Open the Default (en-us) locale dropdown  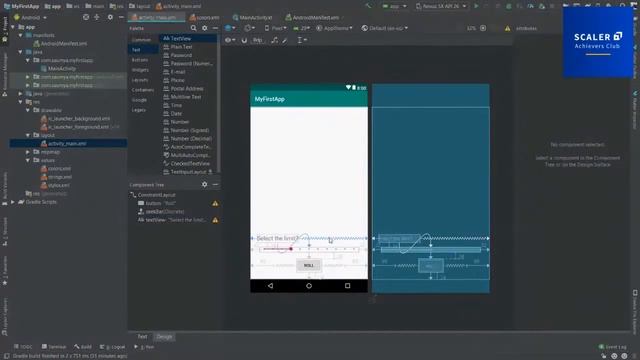coord(384,28)
